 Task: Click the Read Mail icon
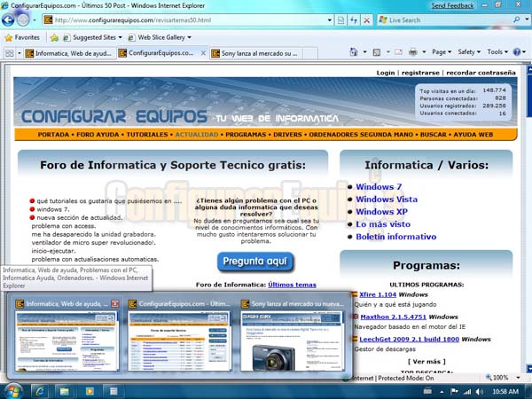398,52
